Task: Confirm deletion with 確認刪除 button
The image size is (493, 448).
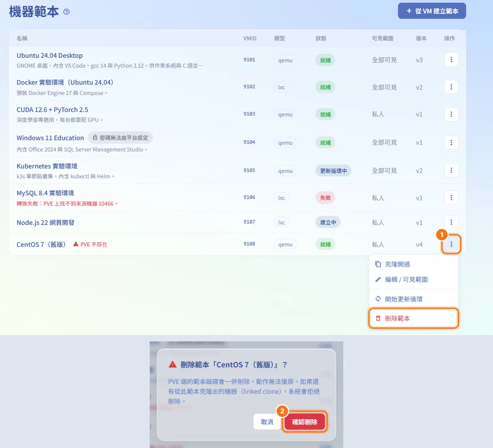Action: point(305,422)
